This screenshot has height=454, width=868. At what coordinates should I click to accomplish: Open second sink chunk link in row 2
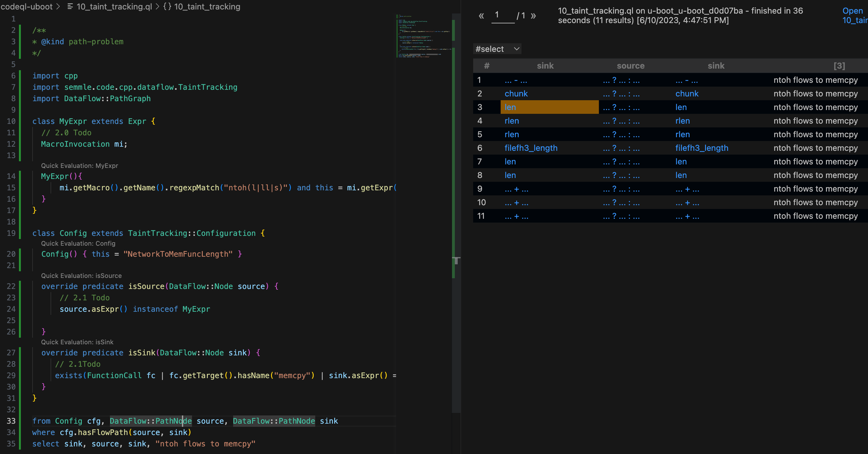(687, 94)
